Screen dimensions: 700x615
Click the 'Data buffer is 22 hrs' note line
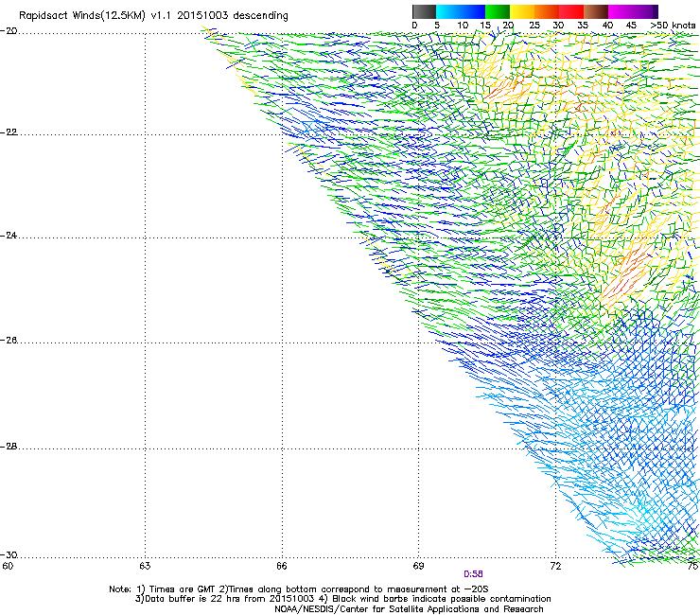click(x=342, y=599)
